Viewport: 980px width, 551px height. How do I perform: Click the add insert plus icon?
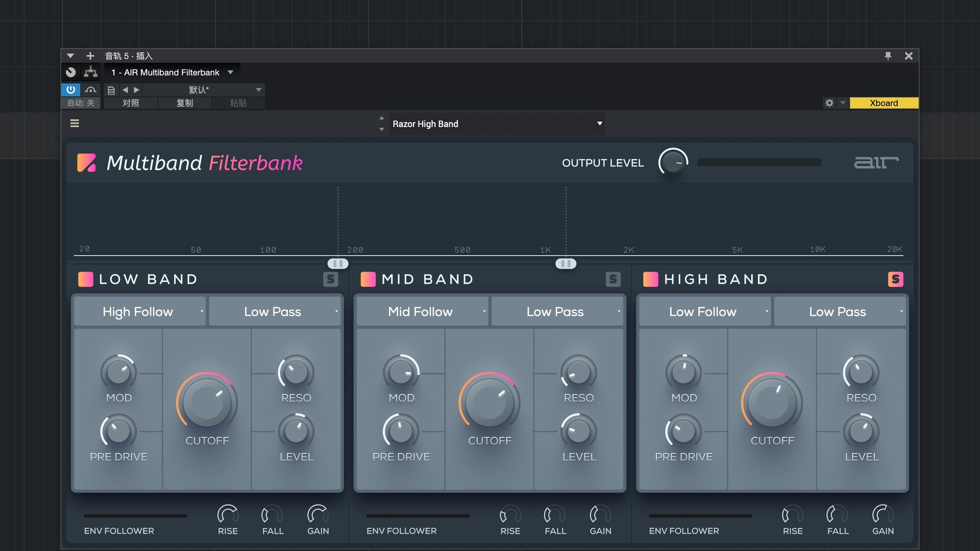coord(90,56)
